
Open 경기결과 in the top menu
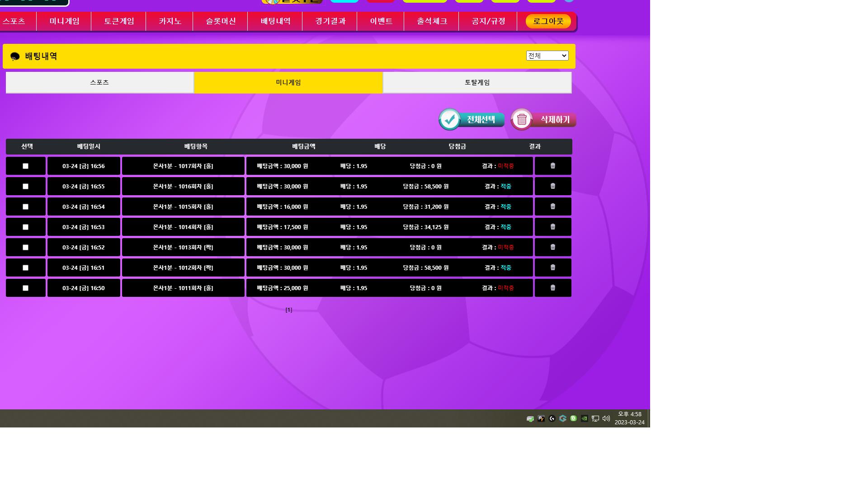[330, 21]
